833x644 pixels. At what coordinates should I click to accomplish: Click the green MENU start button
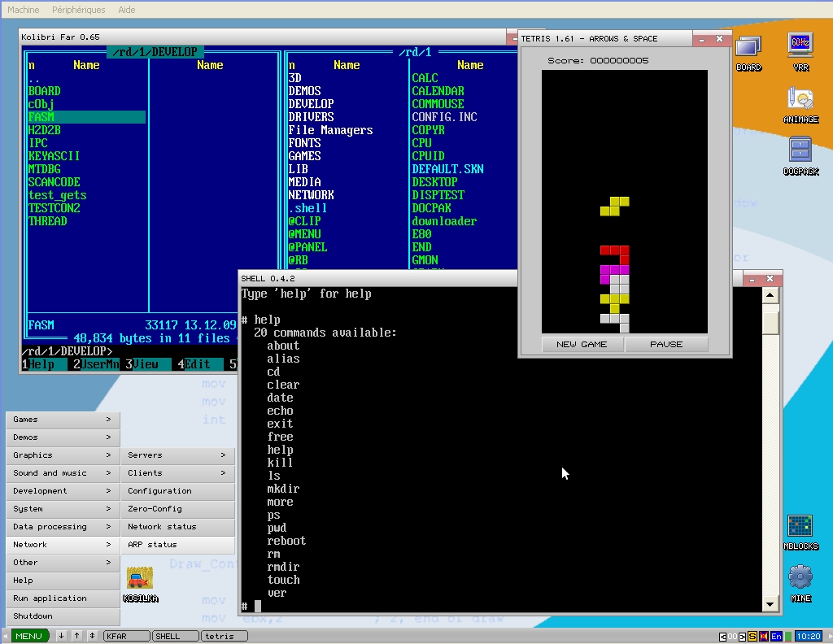(x=28, y=636)
